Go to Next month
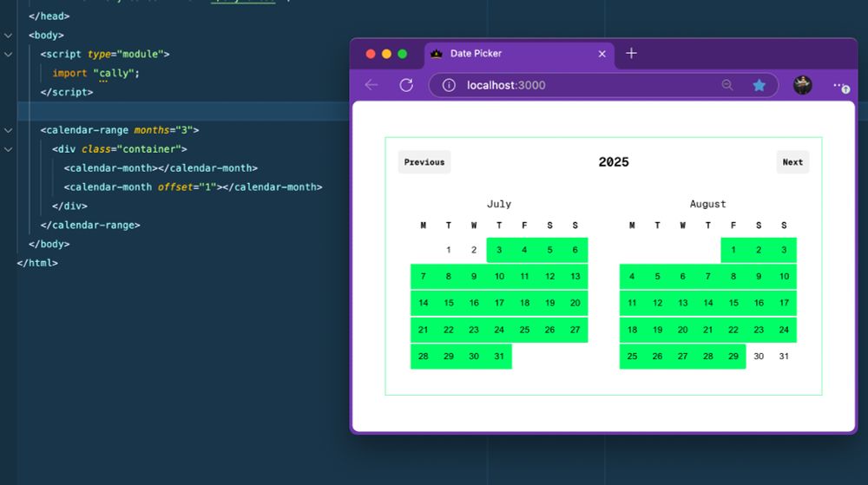868x485 pixels. tap(792, 162)
